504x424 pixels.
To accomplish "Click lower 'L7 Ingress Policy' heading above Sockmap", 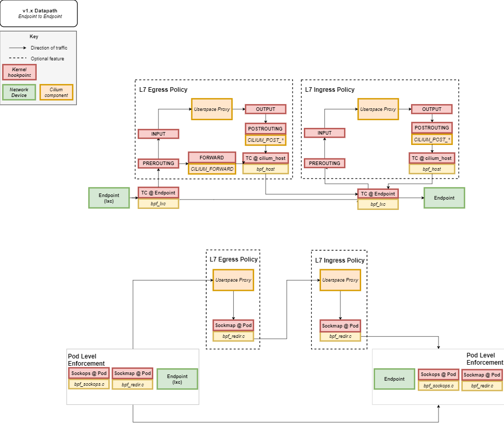I will 340,260.
